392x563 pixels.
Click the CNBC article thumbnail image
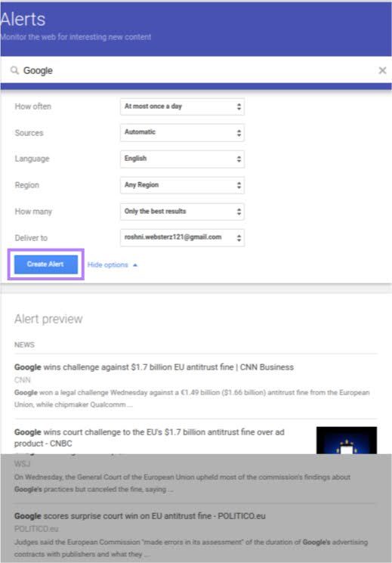pyautogui.click(x=347, y=441)
